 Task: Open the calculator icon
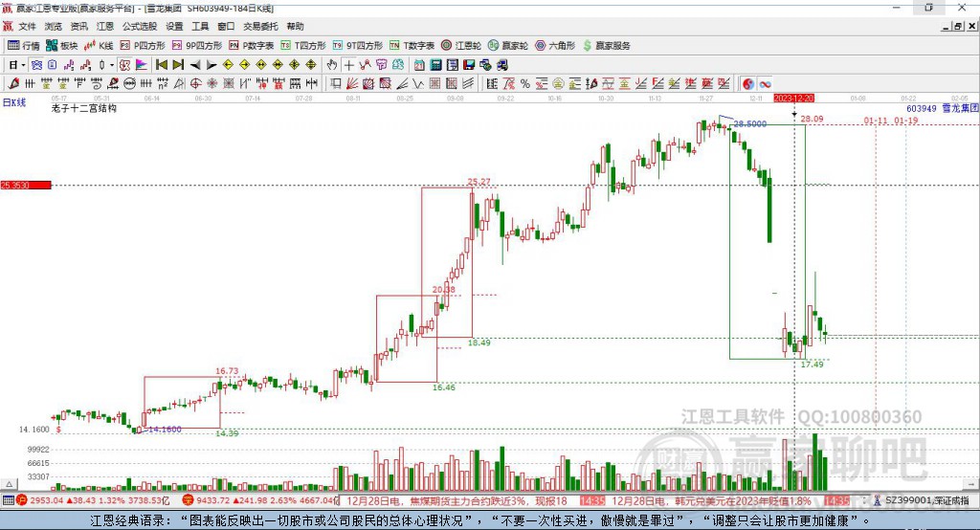click(436, 65)
